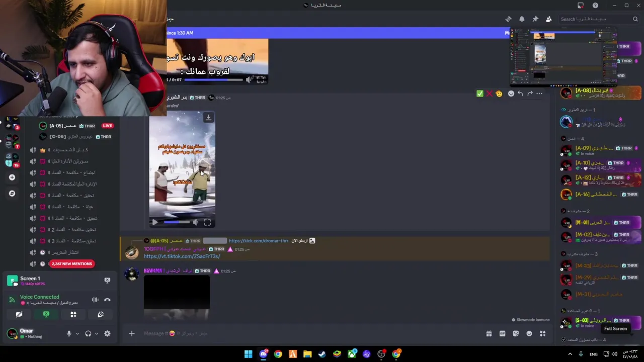Open notification settings bell icon
Image resolution: width=644 pixels, height=362 pixels.
[x=522, y=19]
